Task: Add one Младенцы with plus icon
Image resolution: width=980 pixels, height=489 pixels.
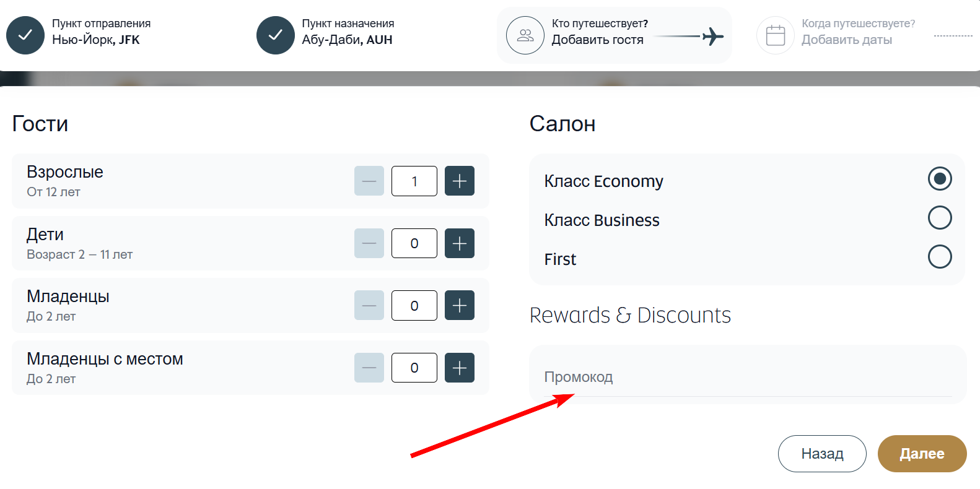Action: point(459,305)
